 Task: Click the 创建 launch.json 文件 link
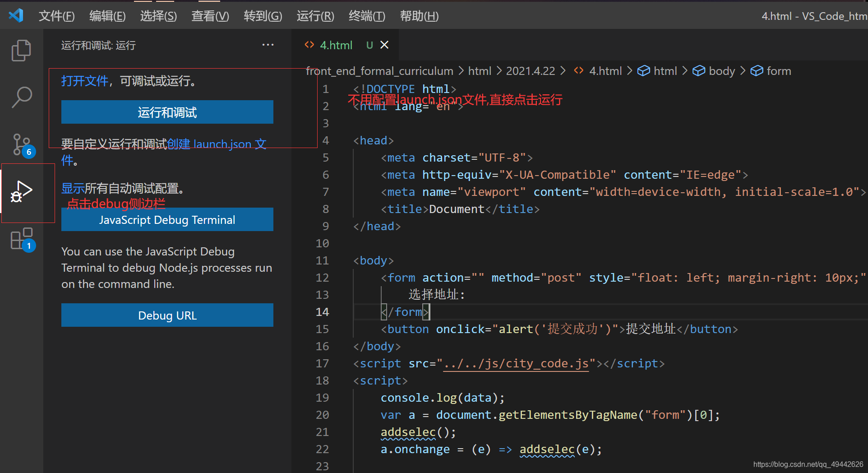(x=217, y=144)
